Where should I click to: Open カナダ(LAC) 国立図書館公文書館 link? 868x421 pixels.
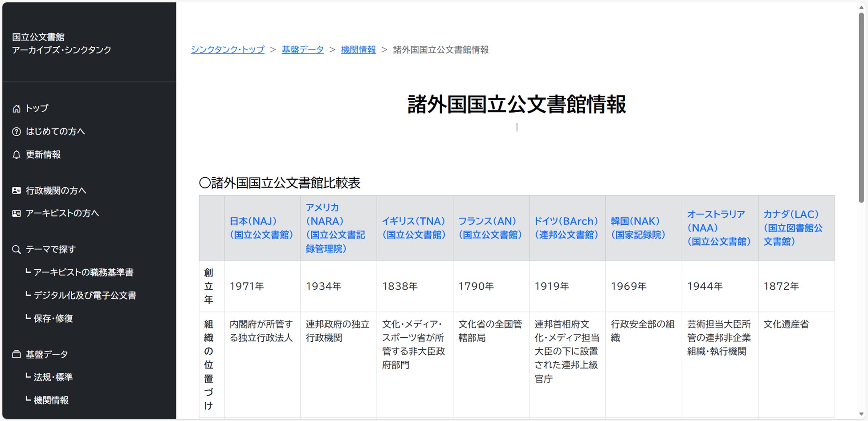tap(793, 228)
